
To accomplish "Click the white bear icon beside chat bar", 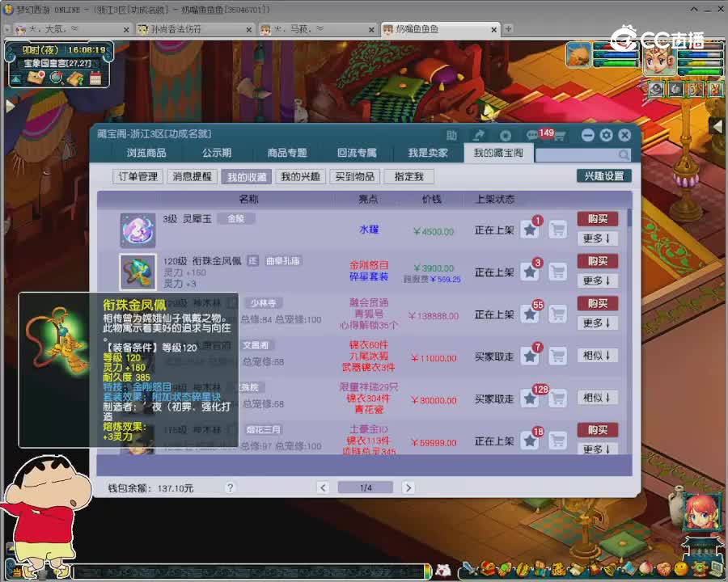I will (443, 569).
